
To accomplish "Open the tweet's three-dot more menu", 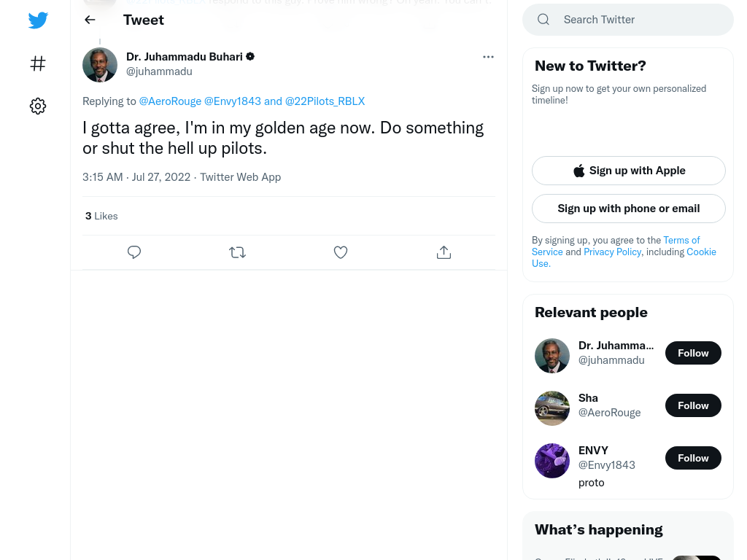I will coord(488,57).
